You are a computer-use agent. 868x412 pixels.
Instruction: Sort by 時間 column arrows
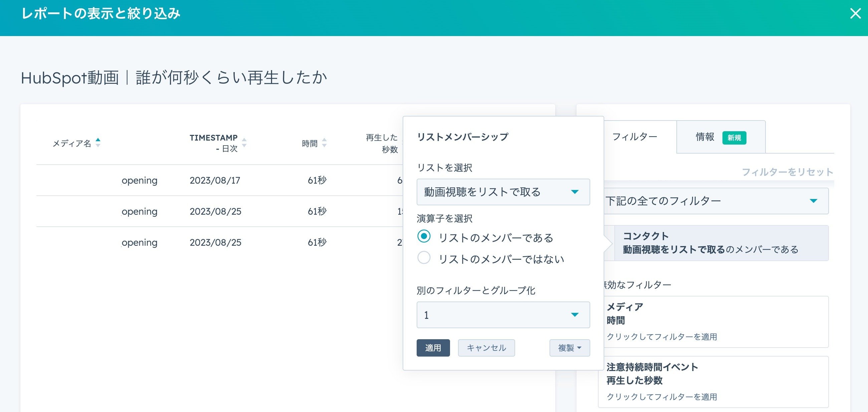click(x=324, y=143)
